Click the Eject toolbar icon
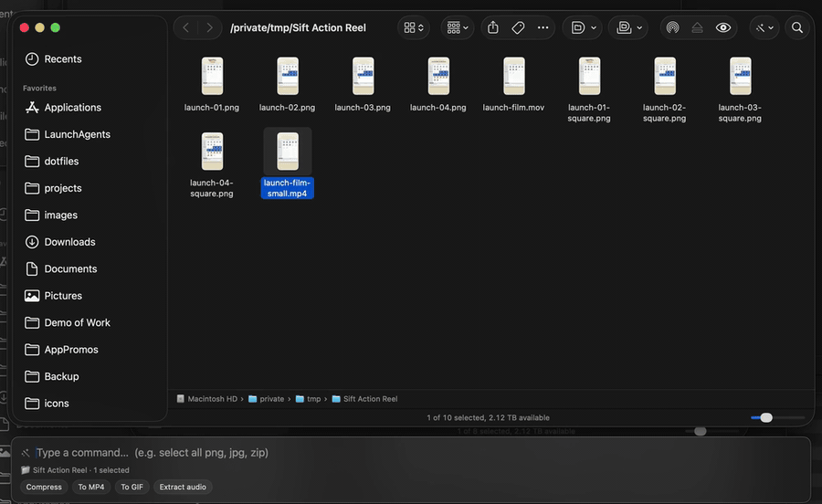The height and width of the screenshot is (504, 822). pos(697,27)
